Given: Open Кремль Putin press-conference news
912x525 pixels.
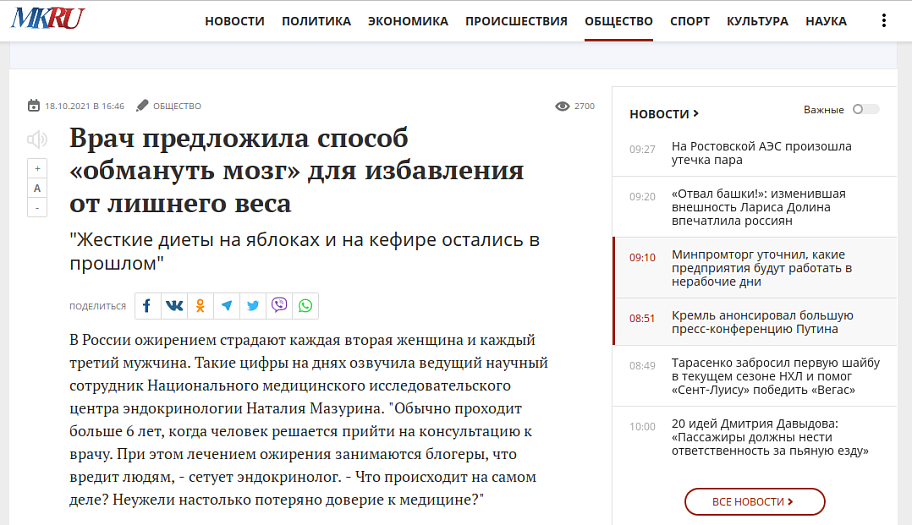Looking at the screenshot, I should coord(763,322).
